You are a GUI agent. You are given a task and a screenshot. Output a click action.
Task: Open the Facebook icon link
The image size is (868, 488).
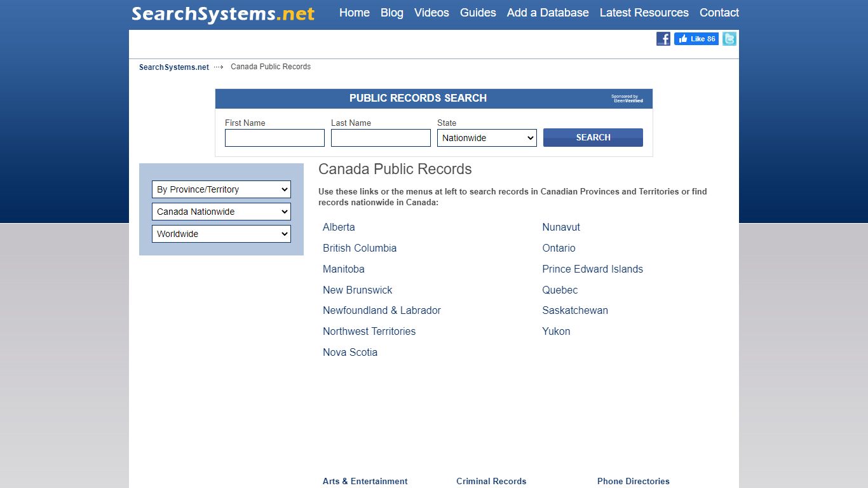click(663, 39)
